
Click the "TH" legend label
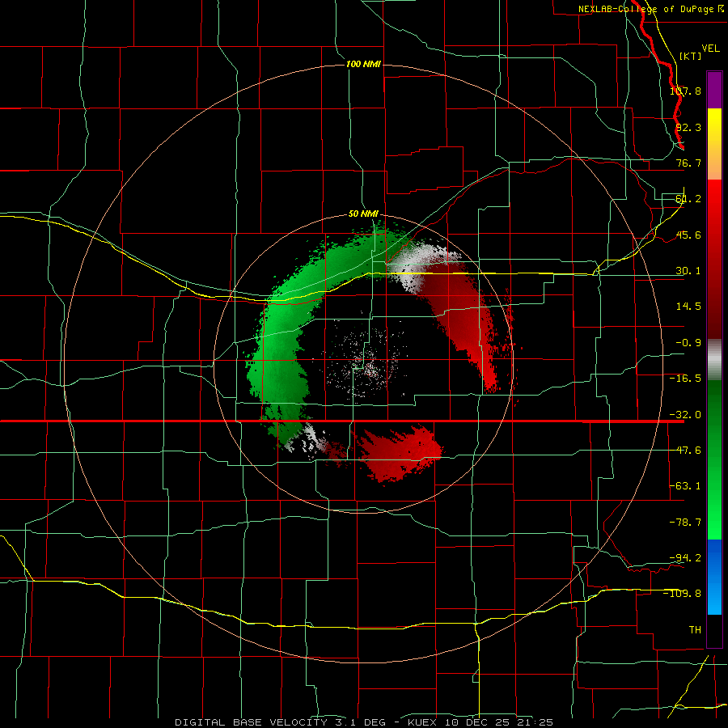click(x=695, y=629)
